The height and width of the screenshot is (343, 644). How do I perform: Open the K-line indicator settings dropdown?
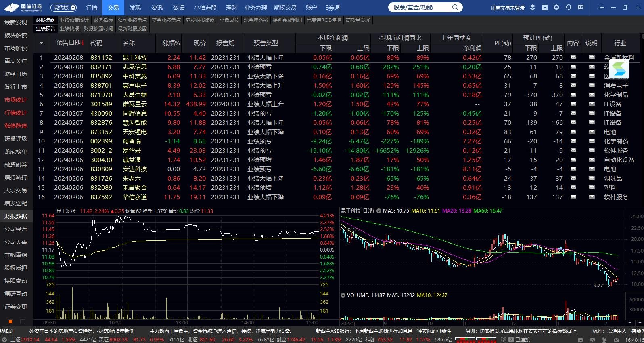(379, 211)
